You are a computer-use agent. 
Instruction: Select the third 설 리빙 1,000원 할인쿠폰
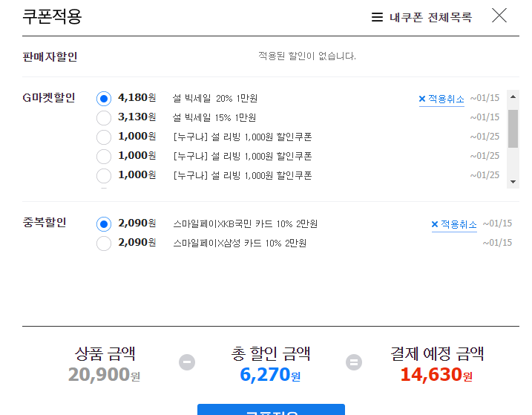104,176
